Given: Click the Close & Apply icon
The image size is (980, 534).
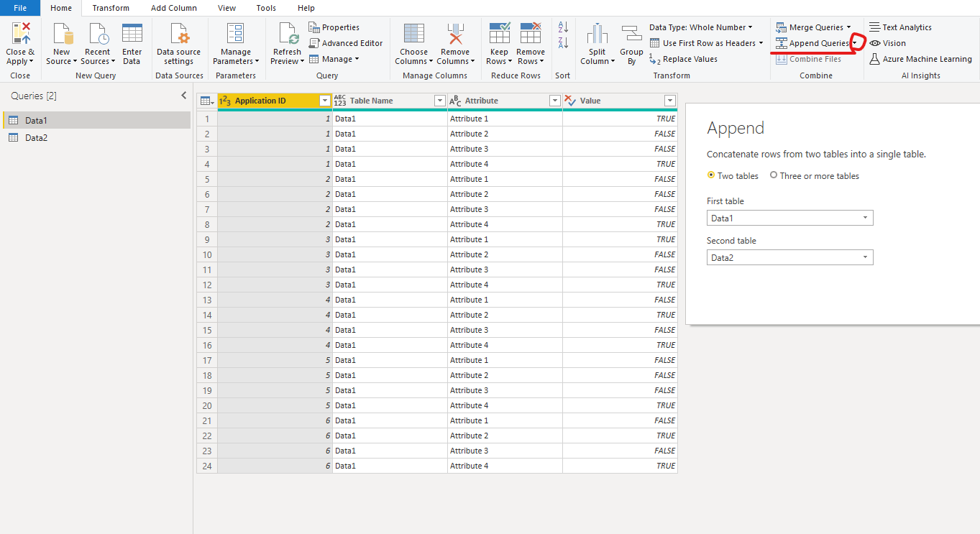Looking at the screenshot, I should 20,34.
